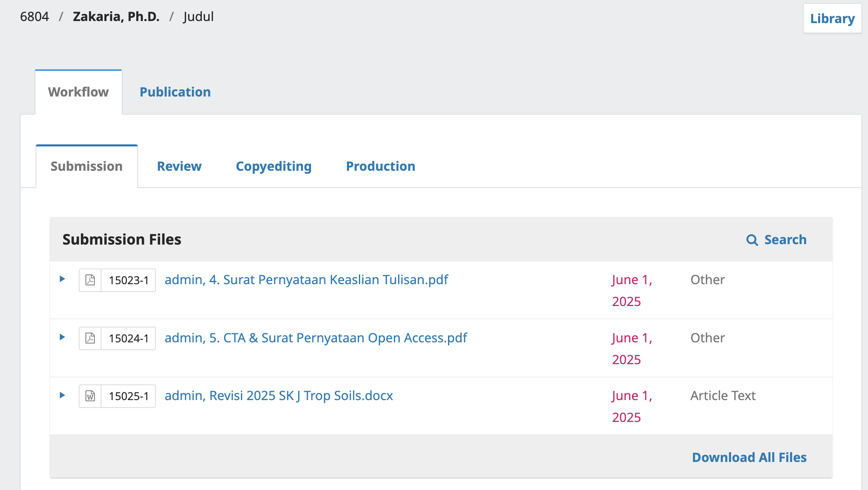Expand the Revisi 2025 SK J row

tap(62, 395)
